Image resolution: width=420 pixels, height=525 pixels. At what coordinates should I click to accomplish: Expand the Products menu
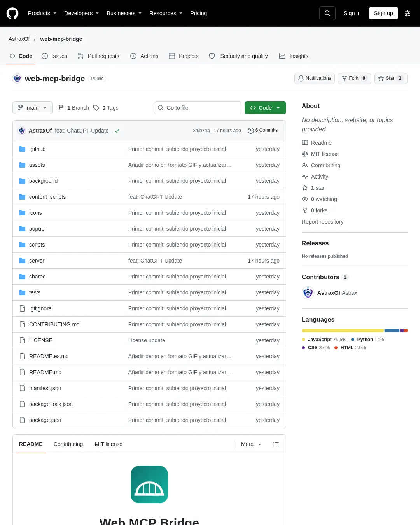(42, 13)
